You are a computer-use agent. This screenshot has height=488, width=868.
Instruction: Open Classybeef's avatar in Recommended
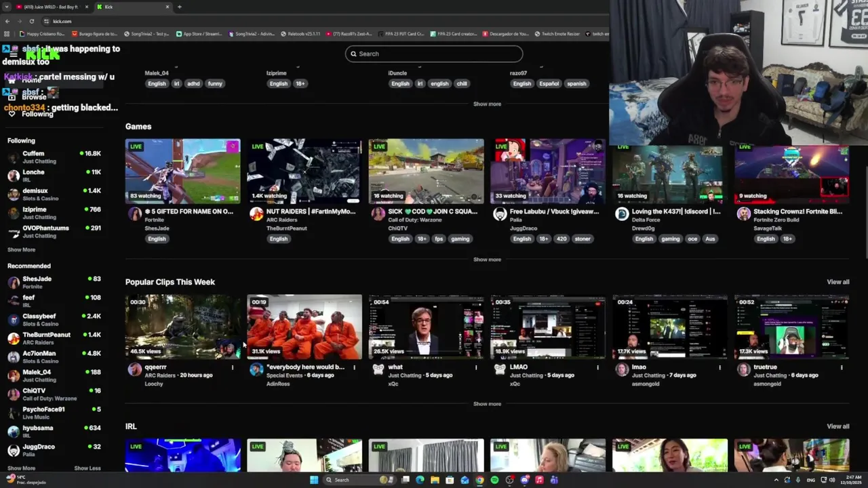(14, 320)
